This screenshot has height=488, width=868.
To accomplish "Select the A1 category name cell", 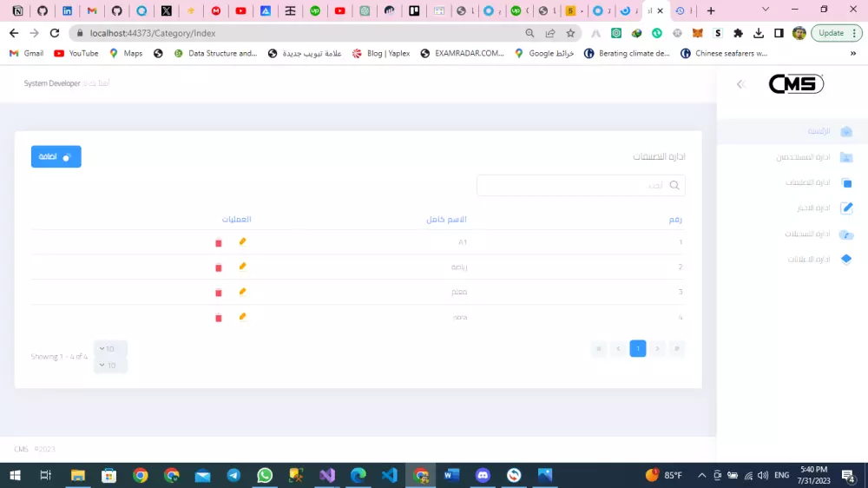I will (463, 242).
